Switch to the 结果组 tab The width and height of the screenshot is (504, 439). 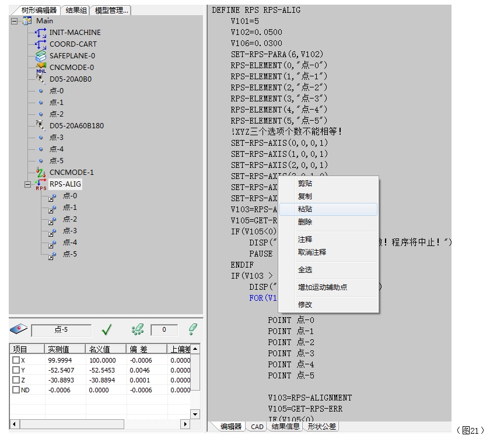[76, 10]
